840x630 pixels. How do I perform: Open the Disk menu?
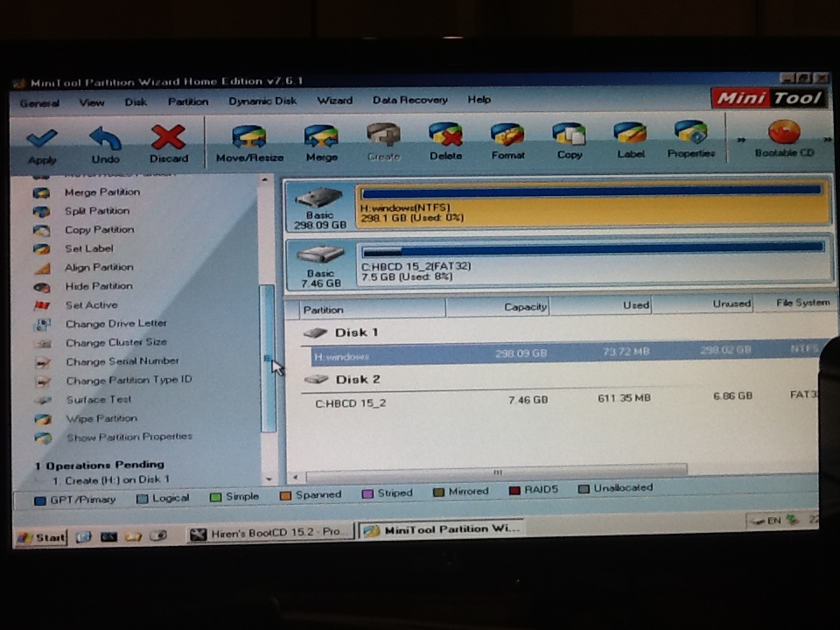(x=136, y=101)
